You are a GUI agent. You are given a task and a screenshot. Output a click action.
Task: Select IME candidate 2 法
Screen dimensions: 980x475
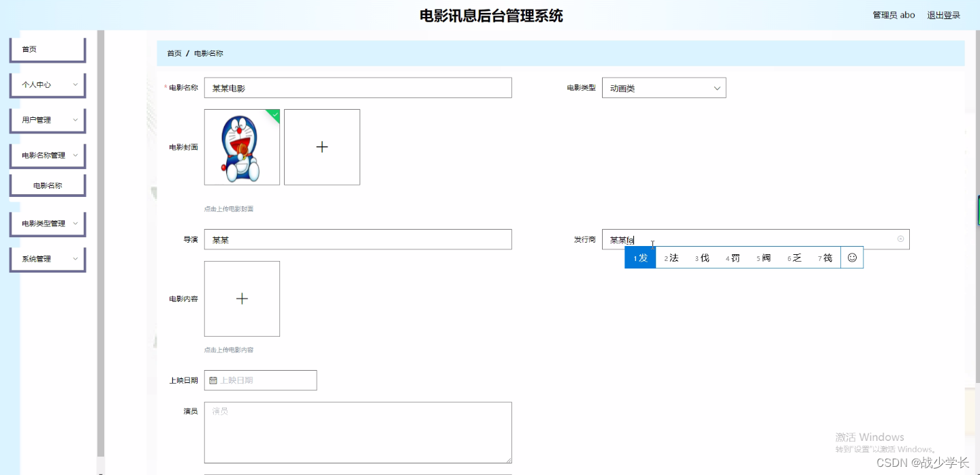coord(671,258)
